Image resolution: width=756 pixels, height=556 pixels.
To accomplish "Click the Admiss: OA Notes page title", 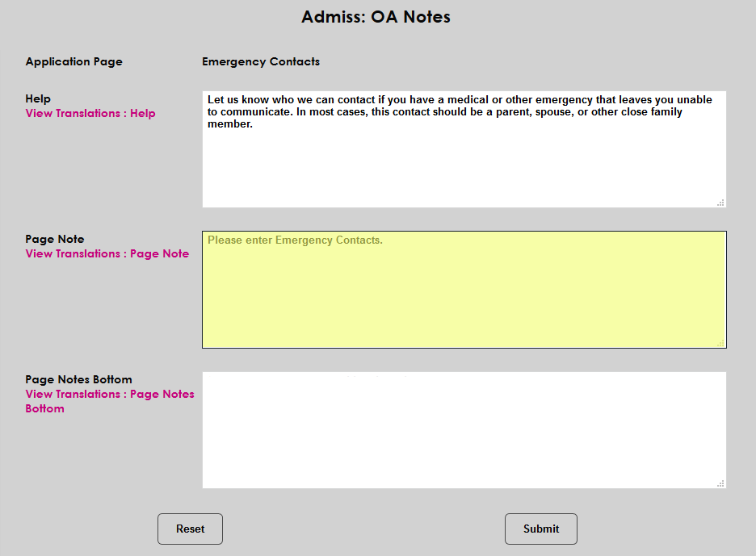I will (x=376, y=16).
